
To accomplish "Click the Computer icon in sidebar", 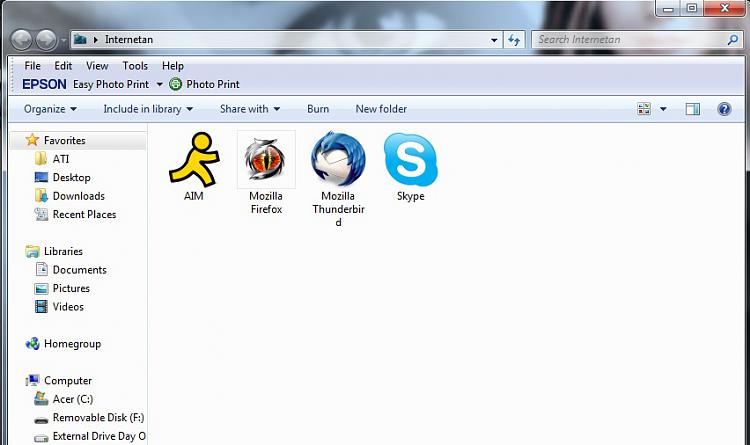I will point(33,380).
